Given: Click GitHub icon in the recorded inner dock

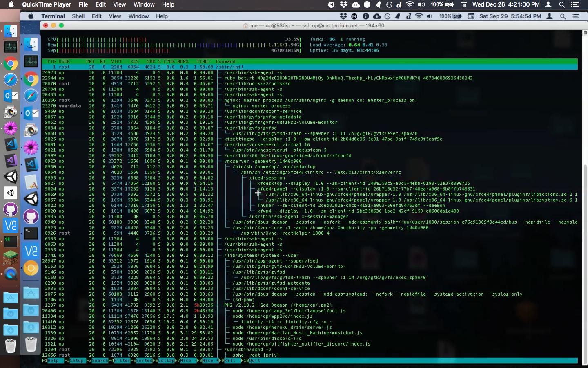Looking at the screenshot, I should [31, 216].
